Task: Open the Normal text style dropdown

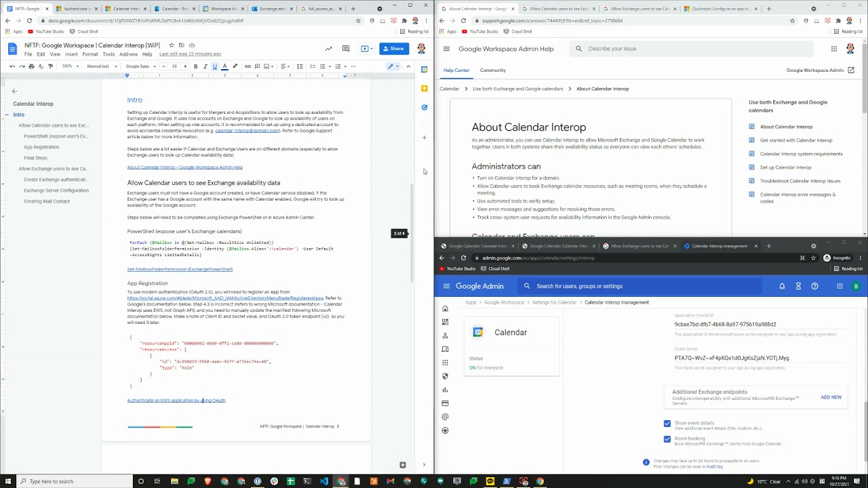Action: tap(102, 66)
